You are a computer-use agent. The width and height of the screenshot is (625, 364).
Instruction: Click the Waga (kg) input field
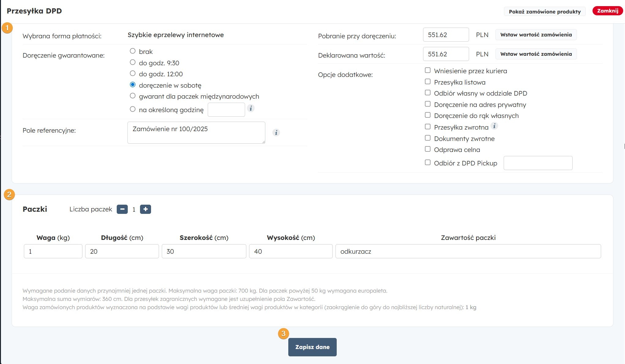click(53, 251)
